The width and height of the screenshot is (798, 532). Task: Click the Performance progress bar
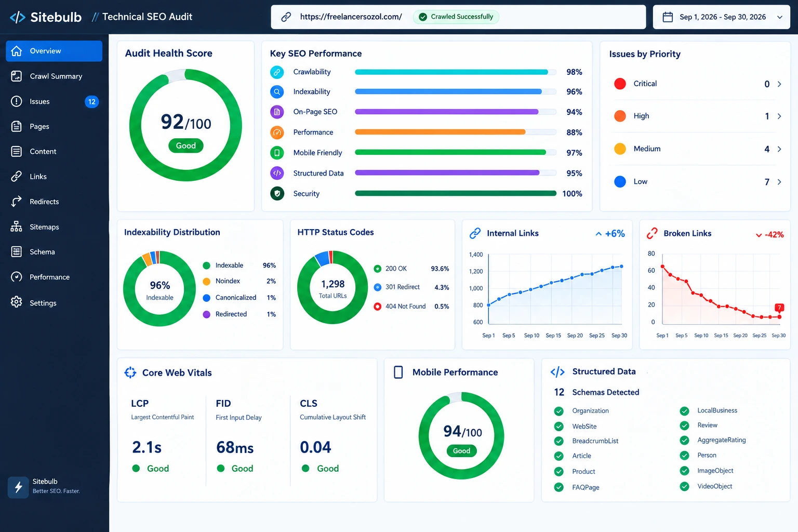point(456,132)
